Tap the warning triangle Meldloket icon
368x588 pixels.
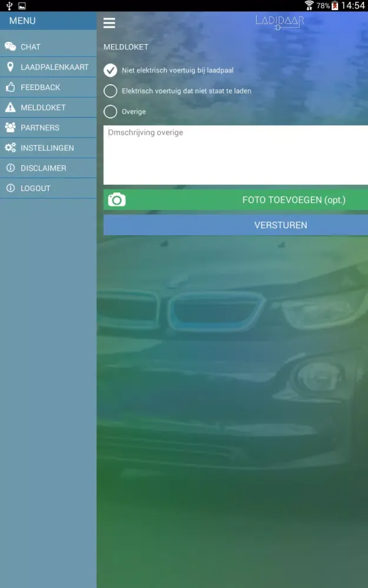click(10, 108)
